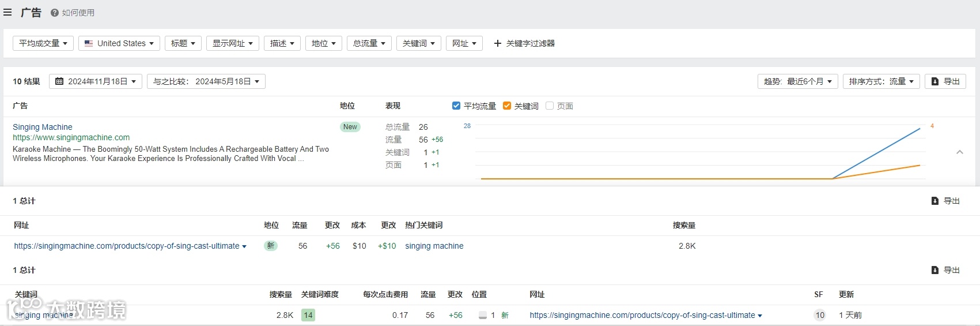Image resolution: width=980 pixels, height=326 pixels.
Task: Click the singing machine 热门关键词 link
Action: pyautogui.click(x=434, y=246)
